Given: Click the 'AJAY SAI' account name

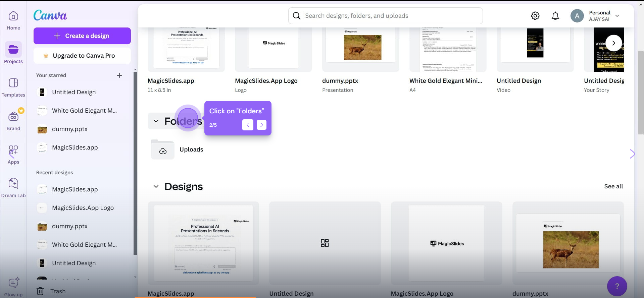Looking at the screenshot, I should (x=599, y=19).
